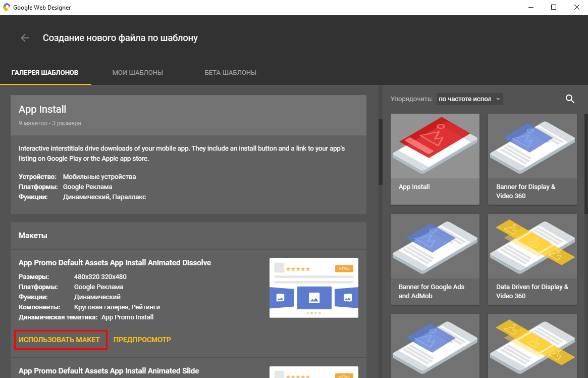Screen dimensions: 588x378
Task: Select Data Driven for Display & Video 360 card
Action: point(532,259)
